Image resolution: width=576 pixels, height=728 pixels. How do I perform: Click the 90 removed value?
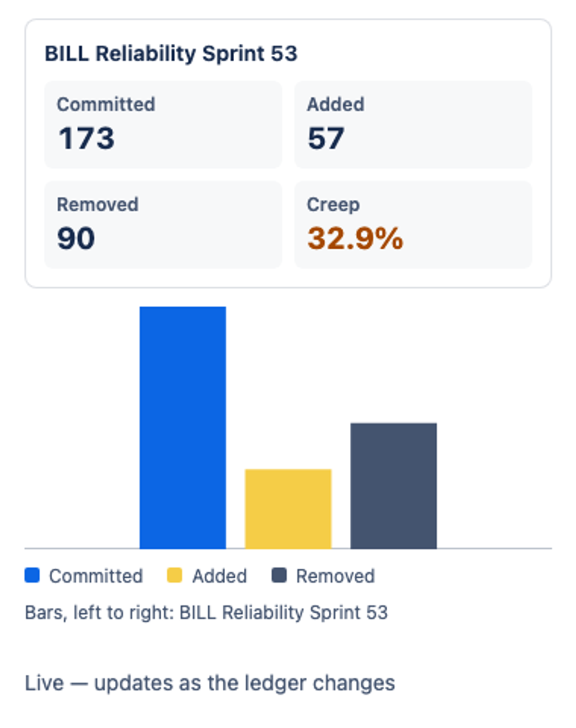pyautogui.click(x=76, y=238)
